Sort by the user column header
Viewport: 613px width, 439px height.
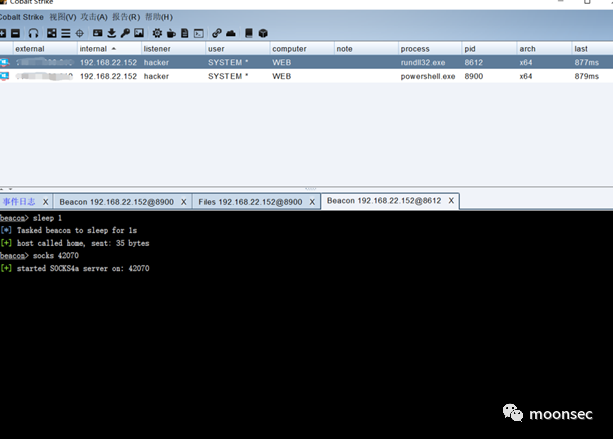(237, 48)
